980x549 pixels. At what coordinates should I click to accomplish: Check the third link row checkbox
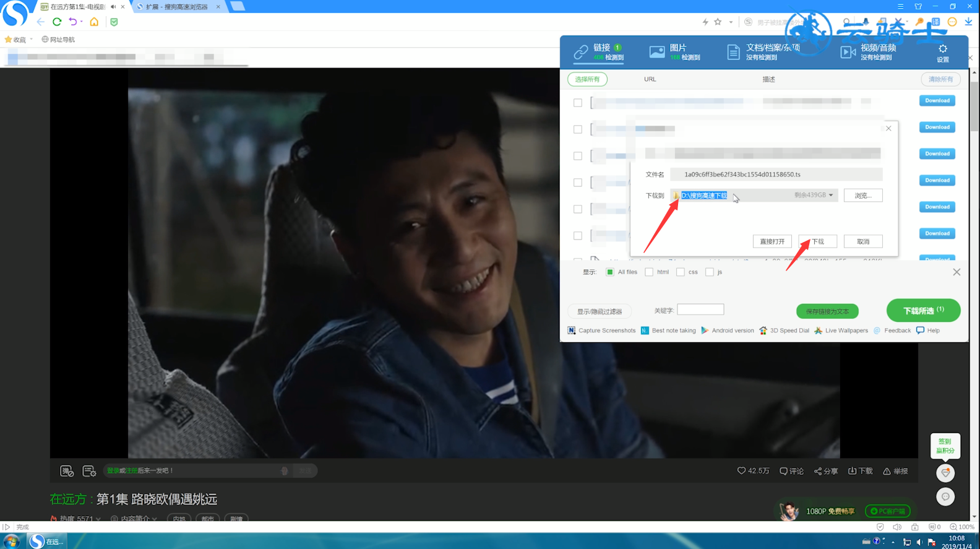click(578, 156)
